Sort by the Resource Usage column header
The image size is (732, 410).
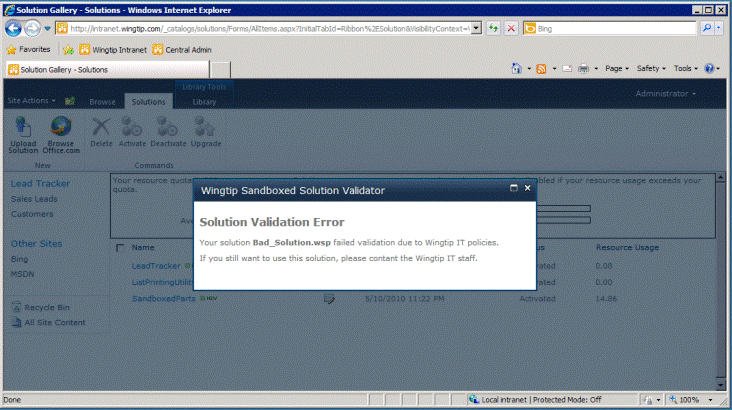[x=627, y=247]
